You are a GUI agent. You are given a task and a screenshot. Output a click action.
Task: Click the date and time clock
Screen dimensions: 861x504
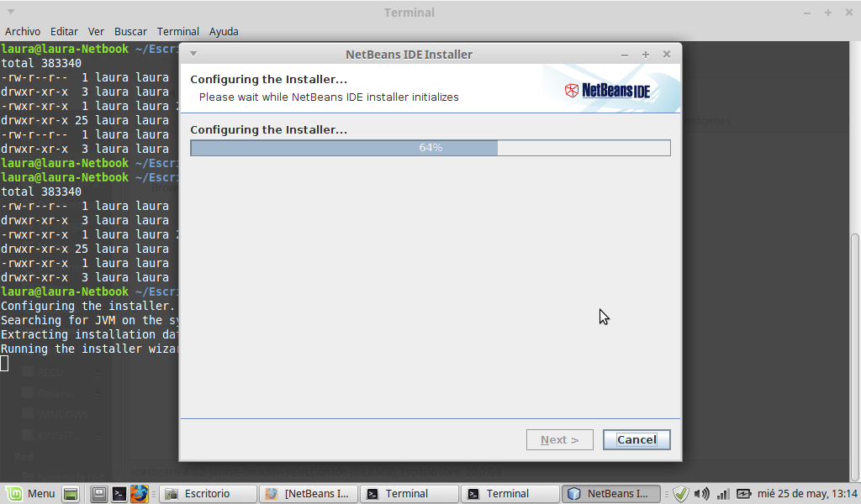point(807,494)
